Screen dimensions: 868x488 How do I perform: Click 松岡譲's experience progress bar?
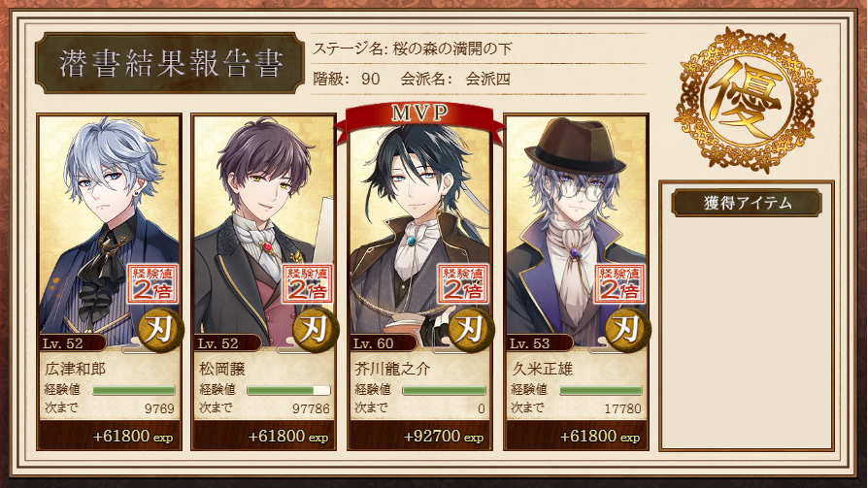pyautogui.click(x=288, y=391)
